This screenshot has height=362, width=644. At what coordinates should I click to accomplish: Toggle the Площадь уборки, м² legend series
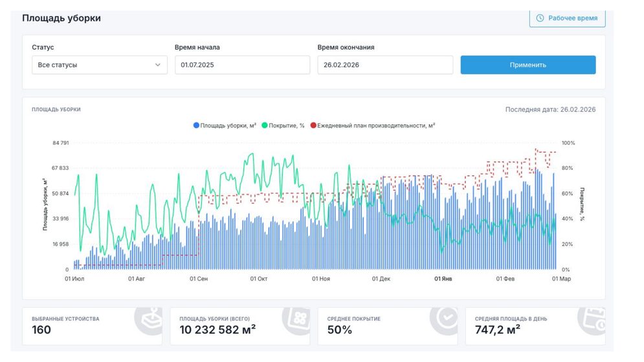tap(225, 125)
